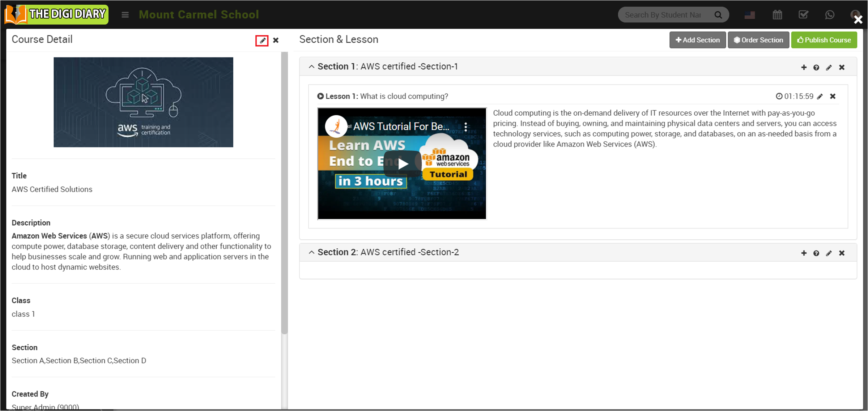Open the WhatsApp icon in header
Image resolution: width=868 pixels, height=411 pixels.
(830, 15)
